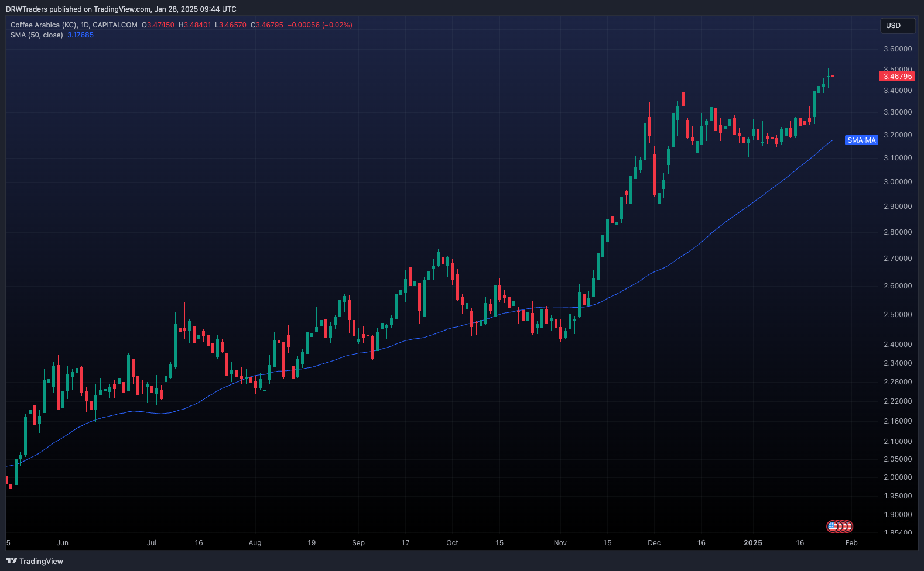Click the 3.00000 price axis label

click(x=898, y=182)
